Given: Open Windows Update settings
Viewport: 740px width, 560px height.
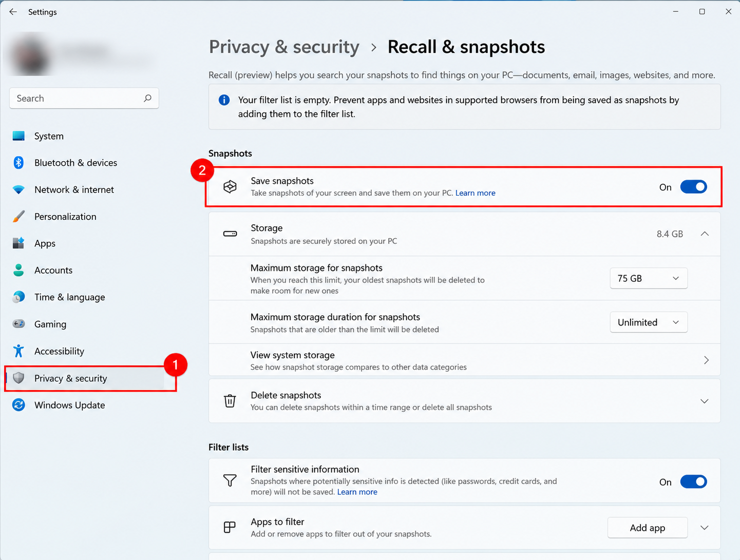Looking at the screenshot, I should [x=84, y=405].
